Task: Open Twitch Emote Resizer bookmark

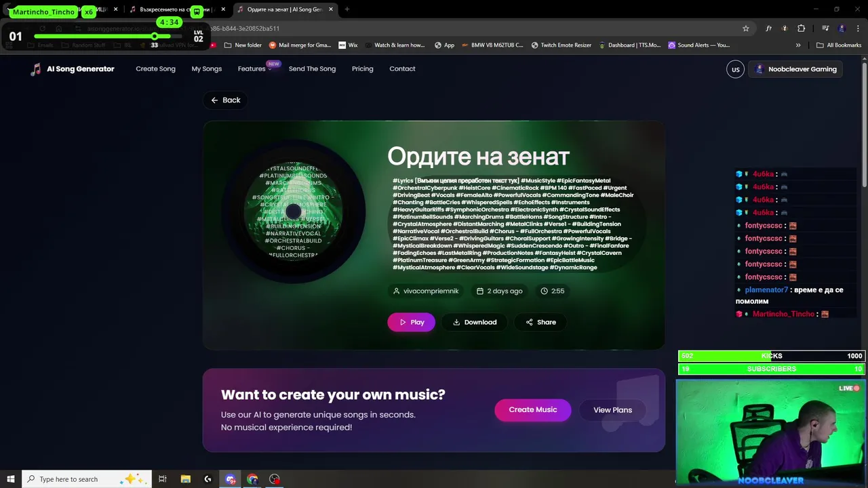Action: click(561, 45)
